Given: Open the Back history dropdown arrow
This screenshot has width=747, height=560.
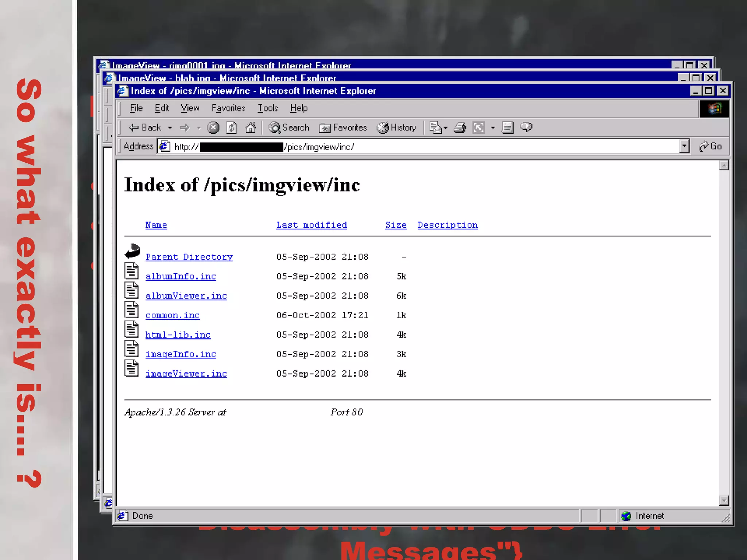Looking at the screenshot, I should [x=170, y=128].
